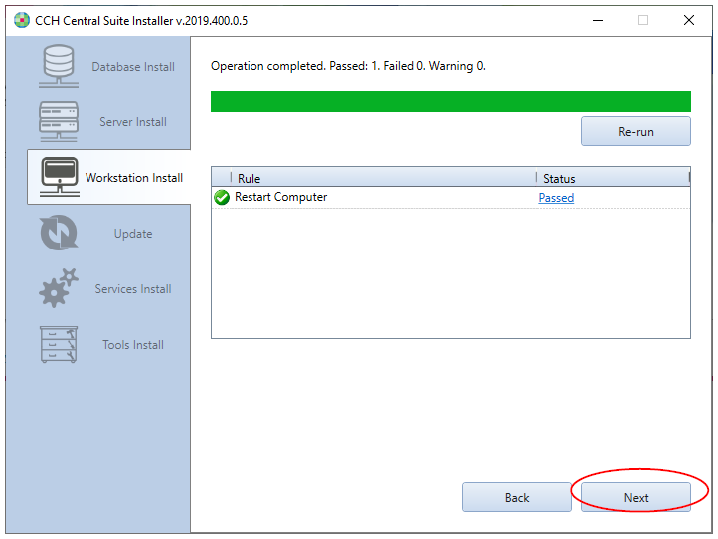
Task: Click the Tools Install cabinet icon
Action: click(x=59, y=344)
